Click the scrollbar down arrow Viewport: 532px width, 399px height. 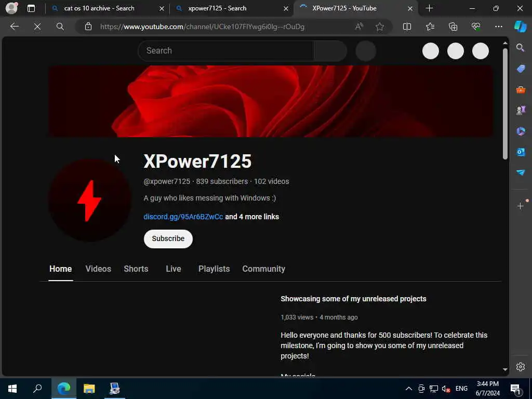(505, 369)
